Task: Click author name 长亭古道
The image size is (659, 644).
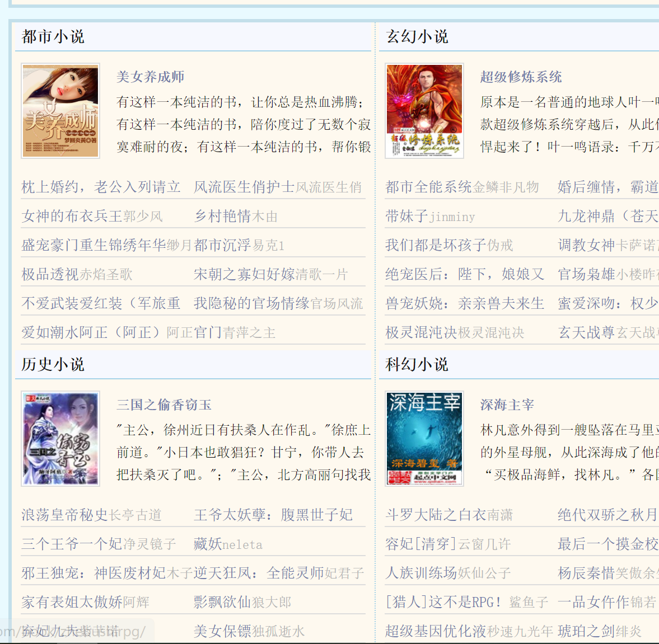Action: (x=135, y=515)
